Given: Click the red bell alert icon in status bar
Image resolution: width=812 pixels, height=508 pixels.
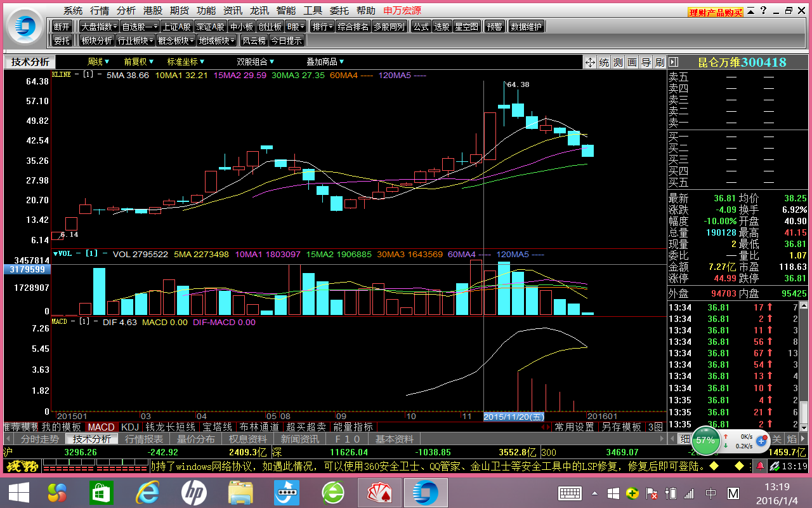Looking at the screenshot, I should point(760,467).
